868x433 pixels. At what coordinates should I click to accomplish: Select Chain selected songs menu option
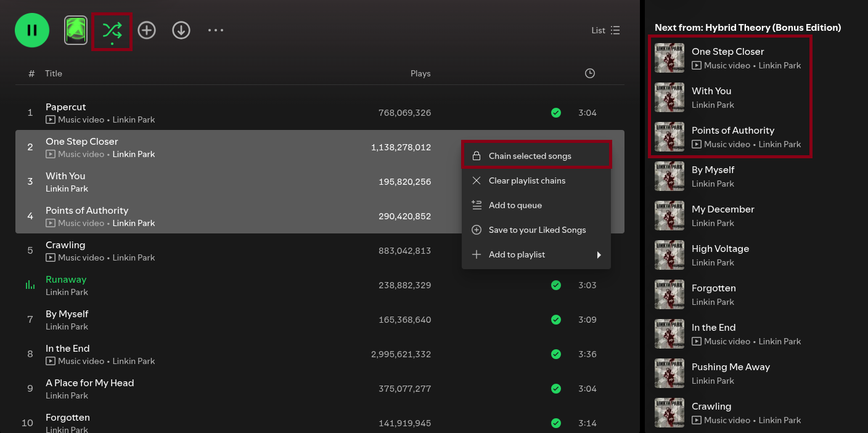[530, 156]
